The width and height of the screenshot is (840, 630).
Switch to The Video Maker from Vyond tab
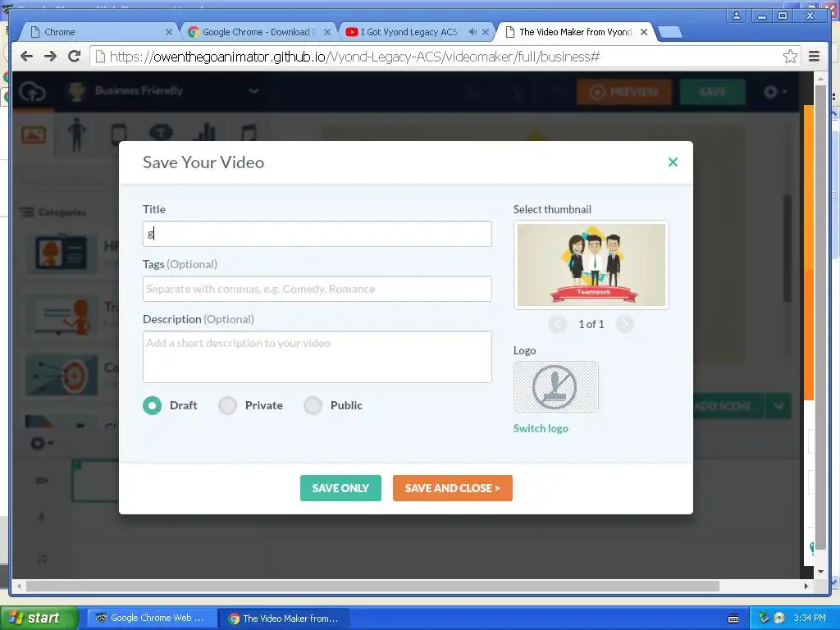click(x=576, y=32)
